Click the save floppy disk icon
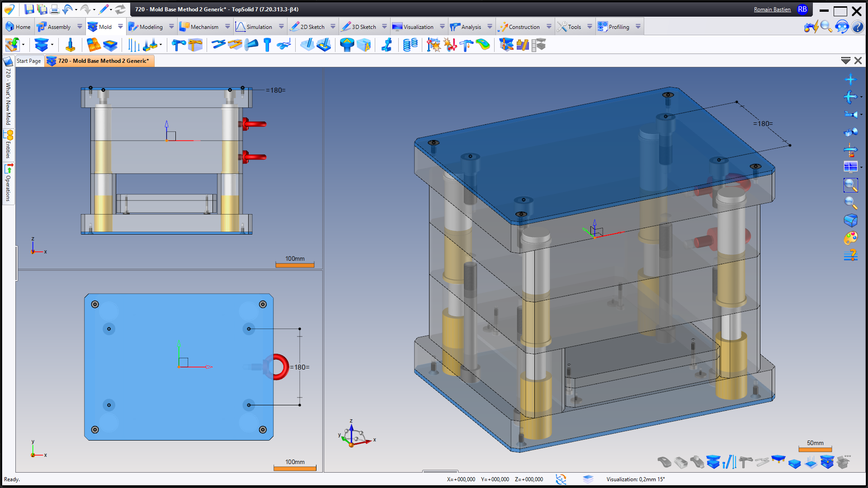The height and width of the screenshot is (488, 868). pos(29,9)
